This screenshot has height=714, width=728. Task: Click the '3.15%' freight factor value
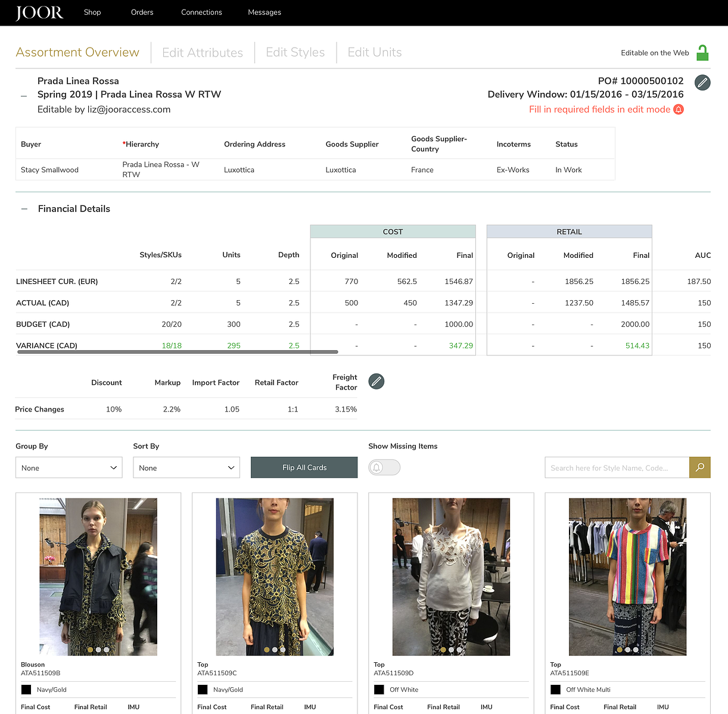pyautogui.click(x=346, y=410)
